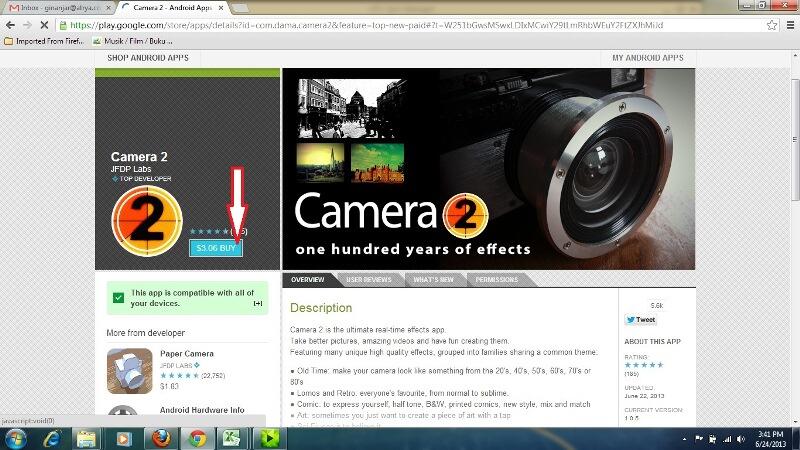Open the Permissions tab
This screenshot has width=800, height=450.
point(496,280)
